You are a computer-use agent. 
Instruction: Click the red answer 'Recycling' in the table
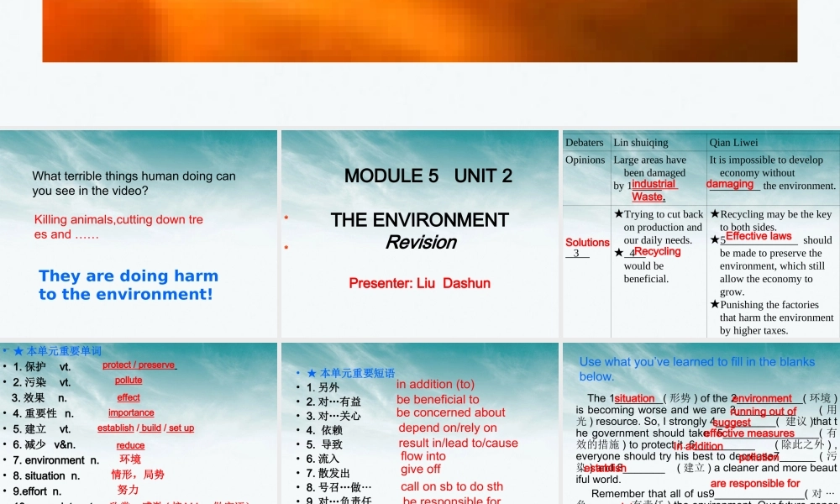(x=658, y=251)
